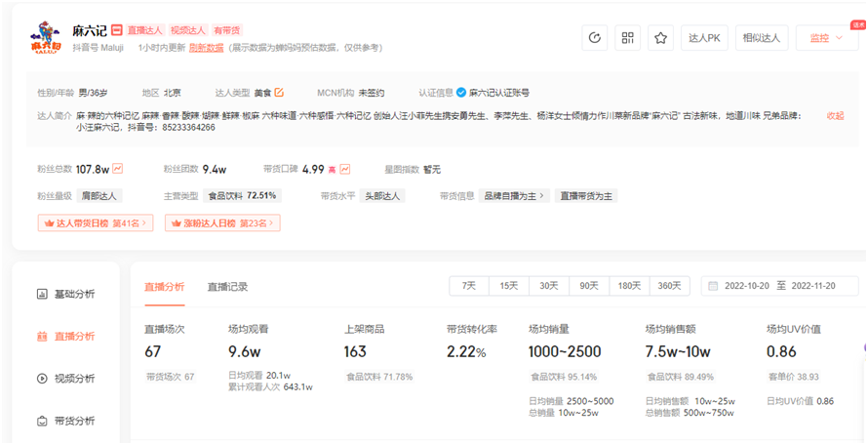Image resolution: width=868 pixels, height=445 pixels.
Task: Click the 直播带货为主 tag
Action: [586, 195]
